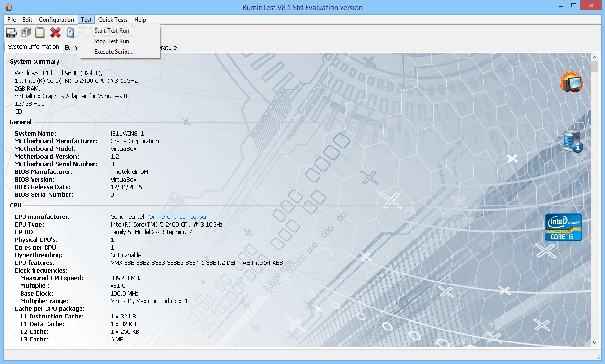Click the BurnInTest flaming monitor icon
This screenshot has height=364, width=605.
coord(571,81)
